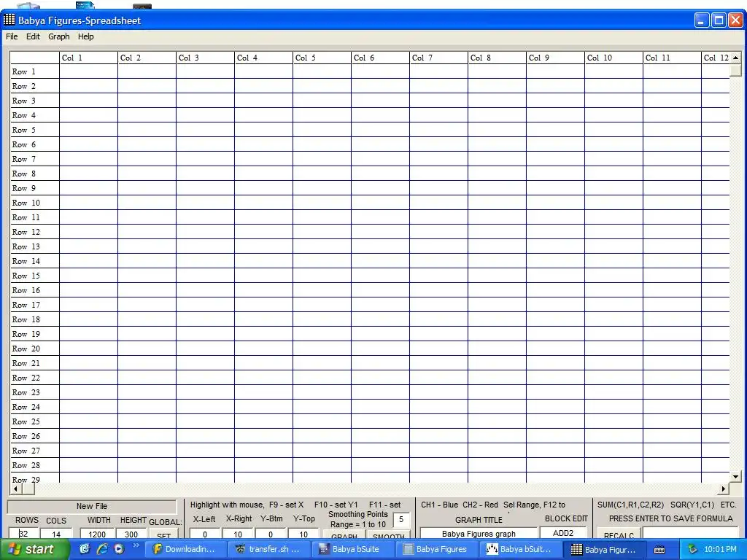
Task: Click the Col 1 column header
Action: (88, 58)
